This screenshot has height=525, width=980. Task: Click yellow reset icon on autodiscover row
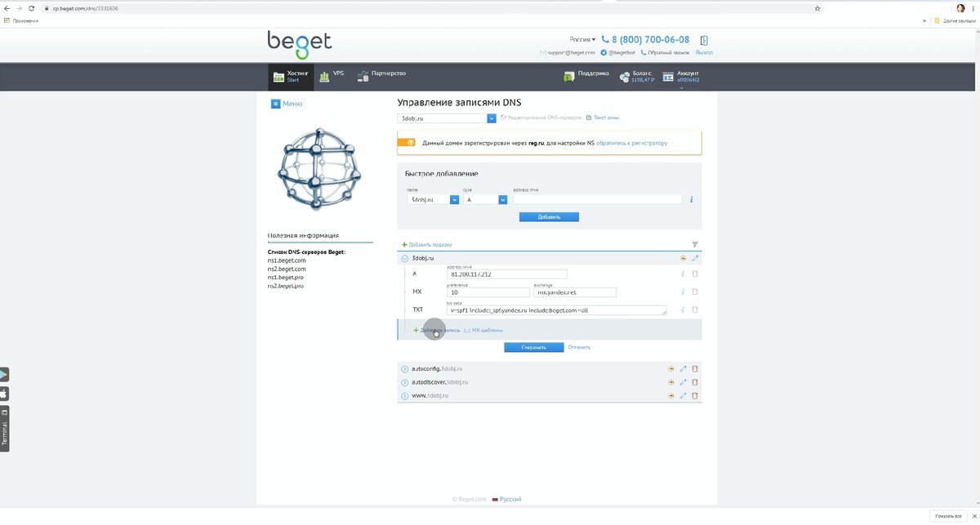click(670, 382)
